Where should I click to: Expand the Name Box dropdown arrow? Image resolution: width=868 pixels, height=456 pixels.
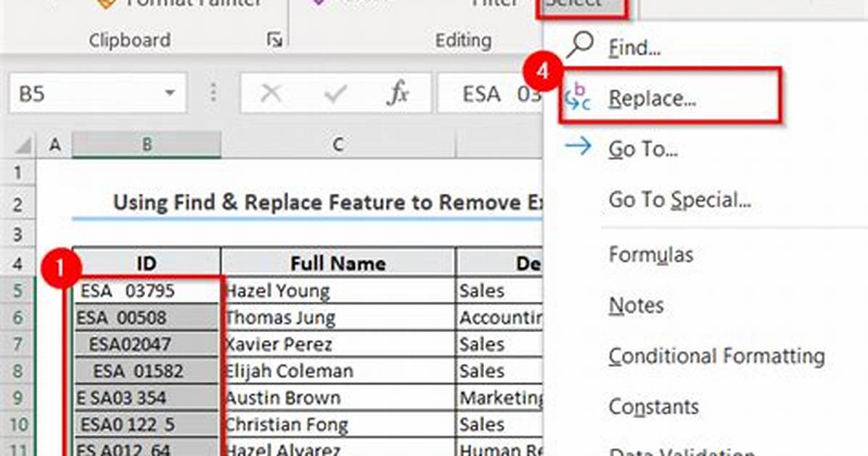click(x=170, y=93)
